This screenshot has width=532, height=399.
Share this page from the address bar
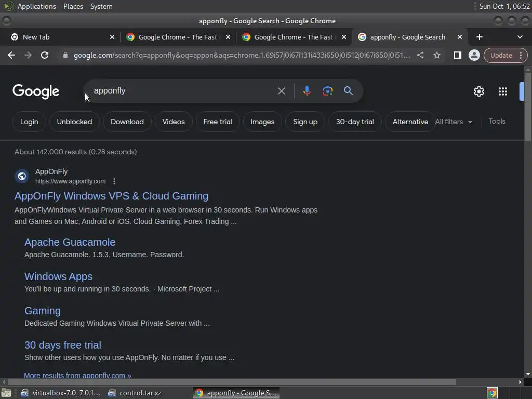420,55
